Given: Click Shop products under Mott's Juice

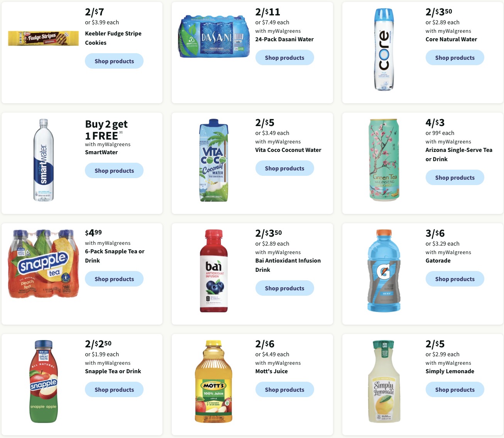Looking at the screenshot, I should coord(285,389).
